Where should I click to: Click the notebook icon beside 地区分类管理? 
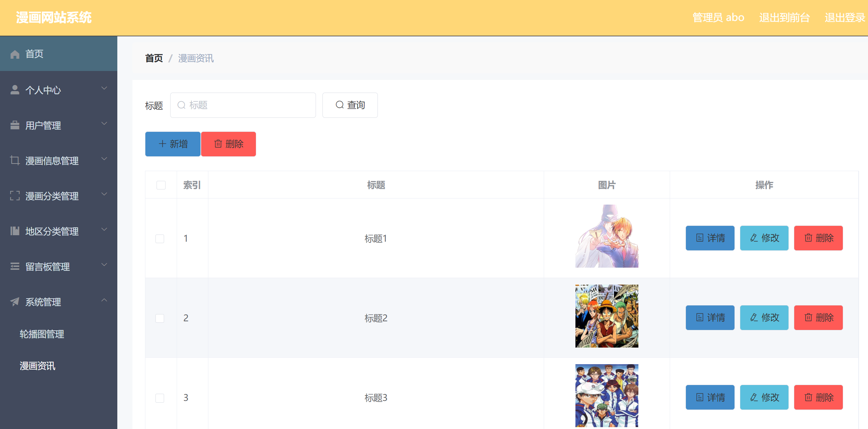(15, 231)
